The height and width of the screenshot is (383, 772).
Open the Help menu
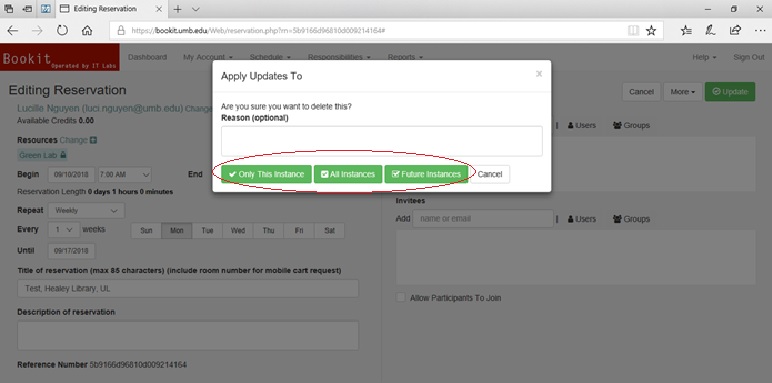704,57
